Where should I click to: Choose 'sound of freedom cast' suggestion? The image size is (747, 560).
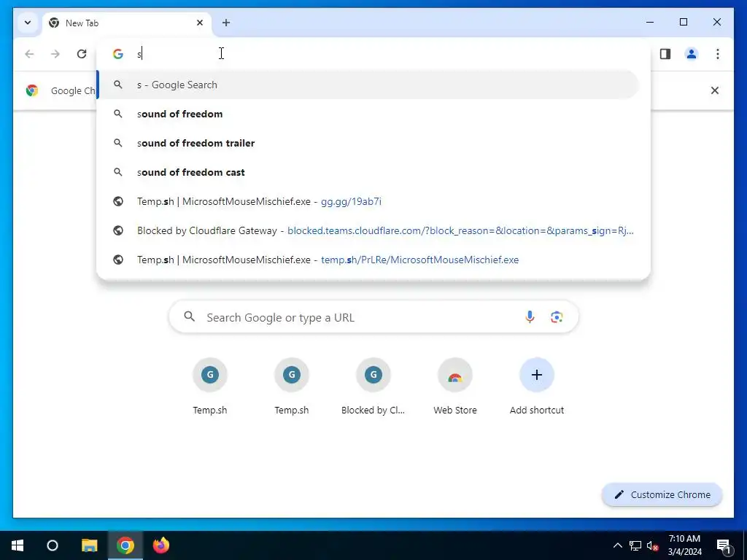368,172
